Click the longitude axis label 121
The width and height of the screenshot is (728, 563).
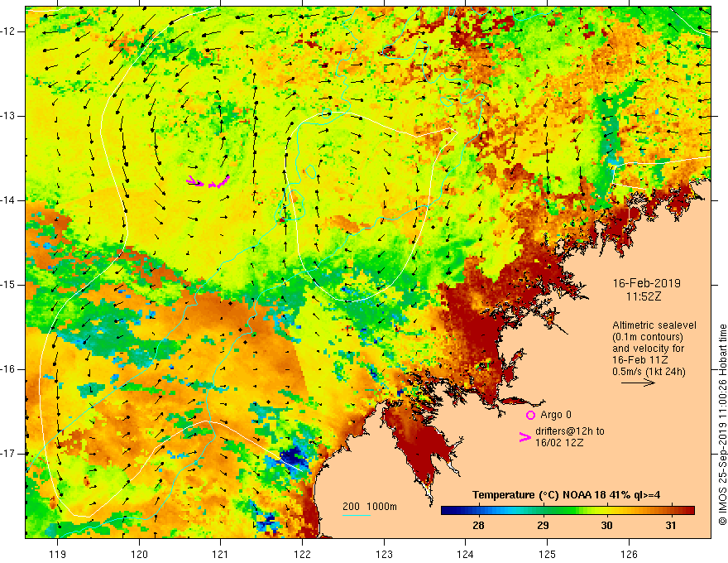coord(221,554)
